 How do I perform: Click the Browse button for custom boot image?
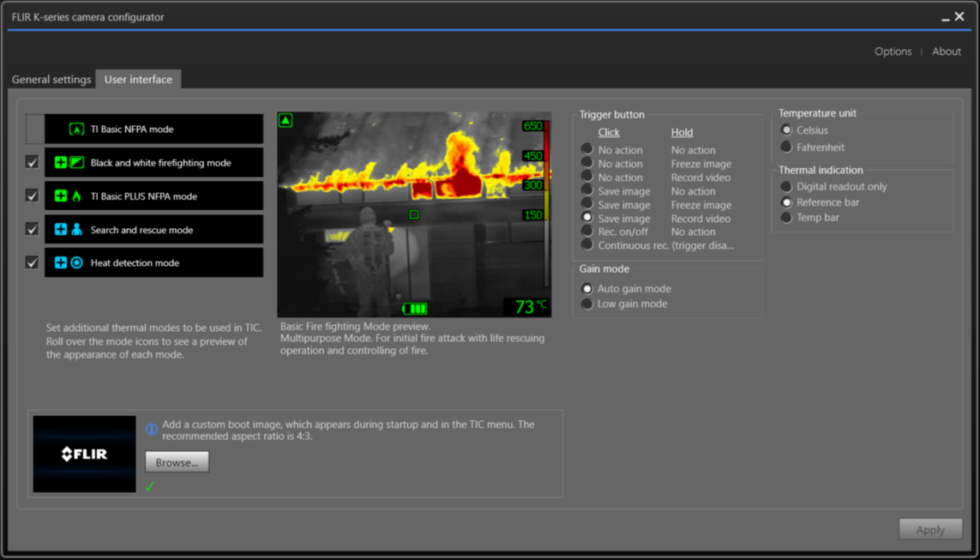tap(177, 461)
